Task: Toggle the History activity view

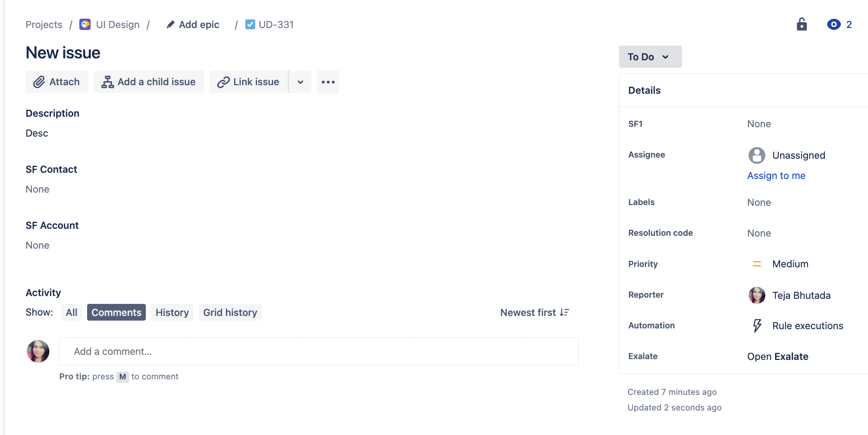Action: [172, 312]
